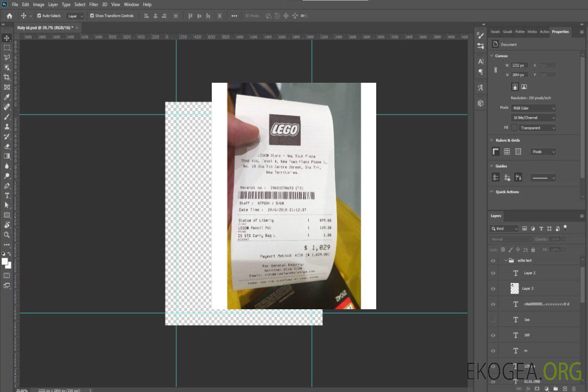
Task: Click the grid icon in Rulers & Grids
Action: (507, 151)
